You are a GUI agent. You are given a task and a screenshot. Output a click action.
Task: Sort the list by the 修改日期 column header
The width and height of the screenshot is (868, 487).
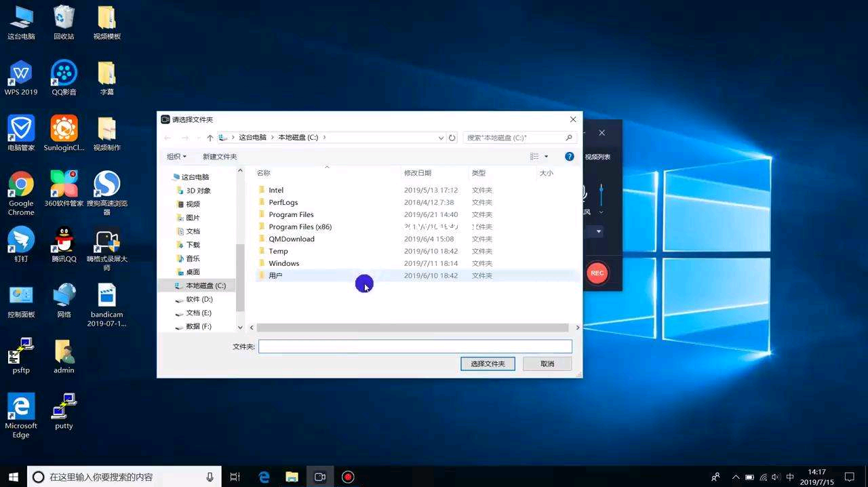(x=417, y=173)
